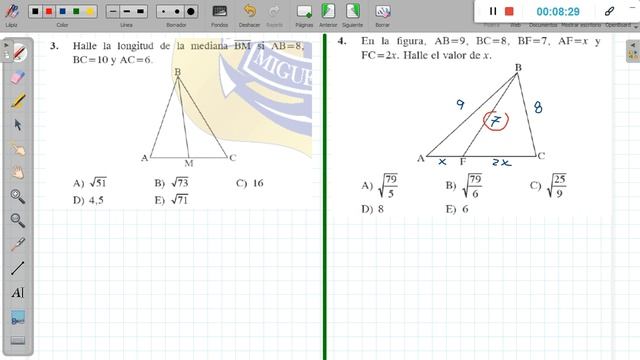Click answer C) 16 of problem 3
The image size is (640, 360).
pos(250,183)
